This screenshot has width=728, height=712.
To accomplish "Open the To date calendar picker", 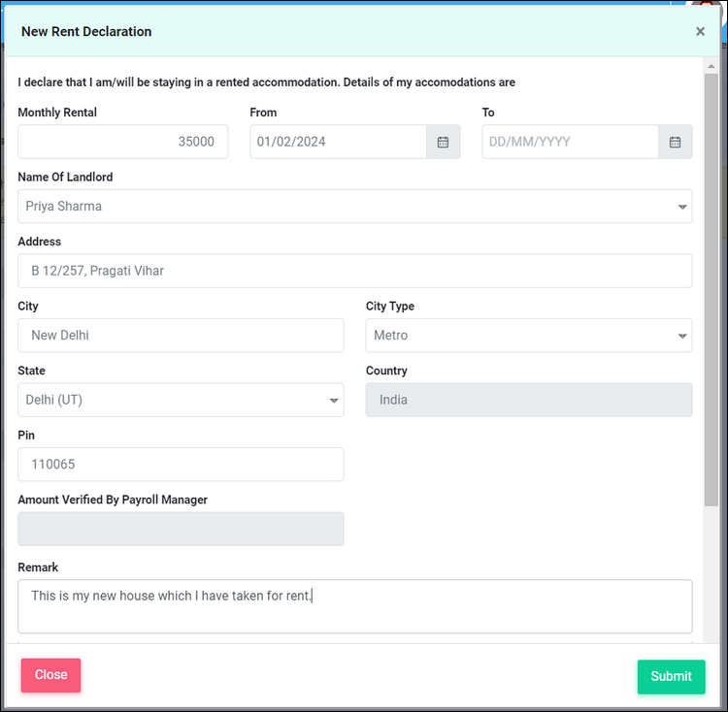I will coord(675,142).
